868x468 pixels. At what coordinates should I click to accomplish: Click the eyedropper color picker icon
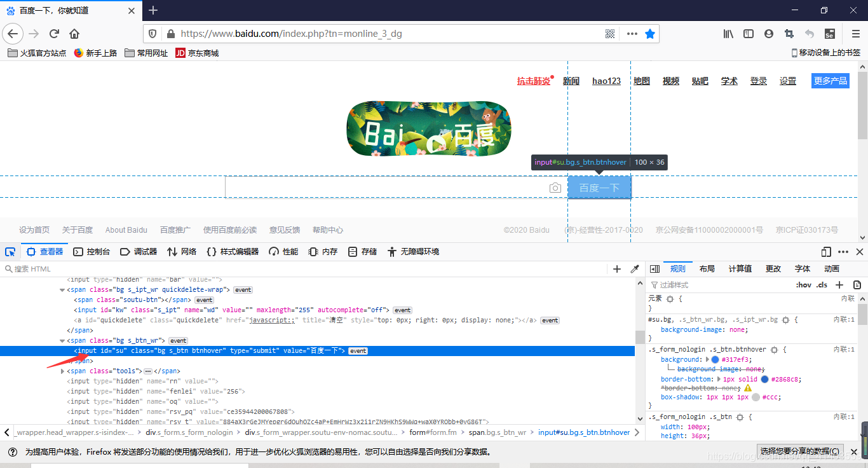tap(634, 269)
